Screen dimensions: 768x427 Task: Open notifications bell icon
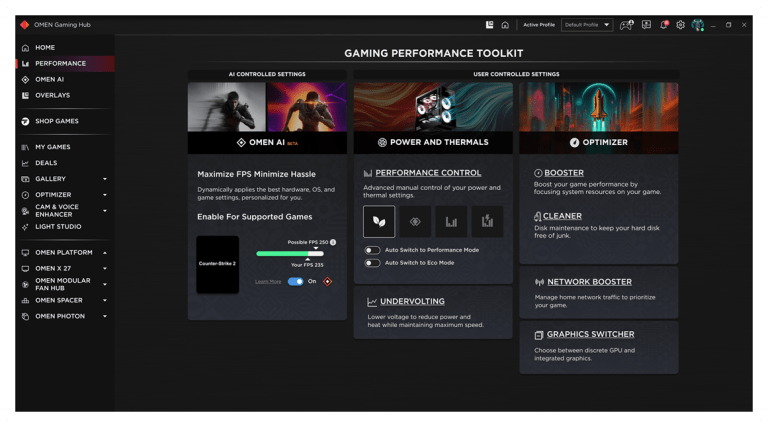pyautogui.click(x=664, y=24)
